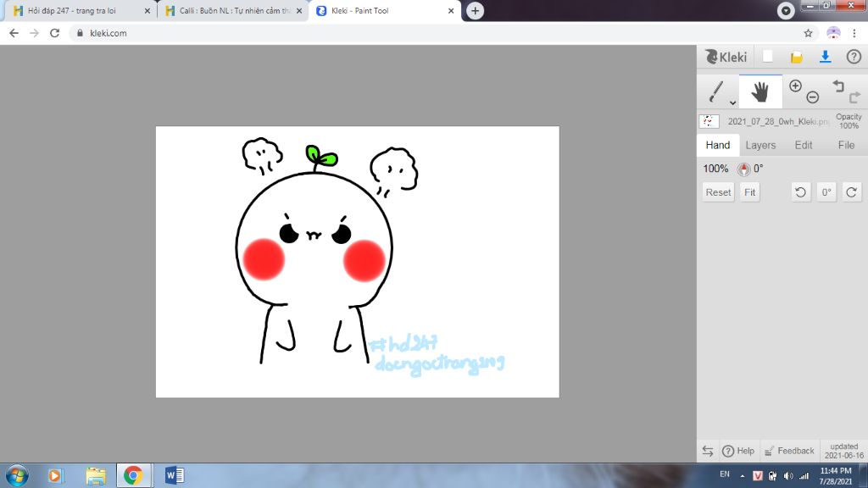Viewport: 868px width, 488px height.
Task: Expand the brush tool dropdown arrow
Action: point(732,103)
